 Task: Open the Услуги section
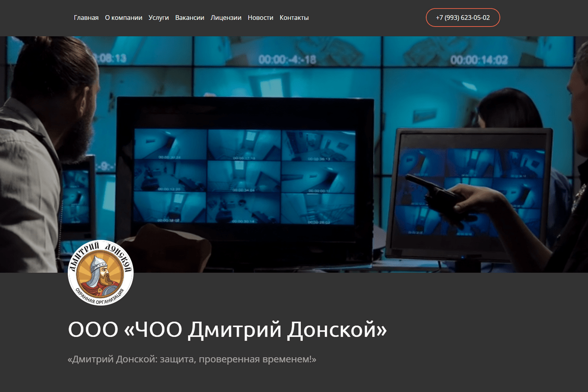point(159,18)
